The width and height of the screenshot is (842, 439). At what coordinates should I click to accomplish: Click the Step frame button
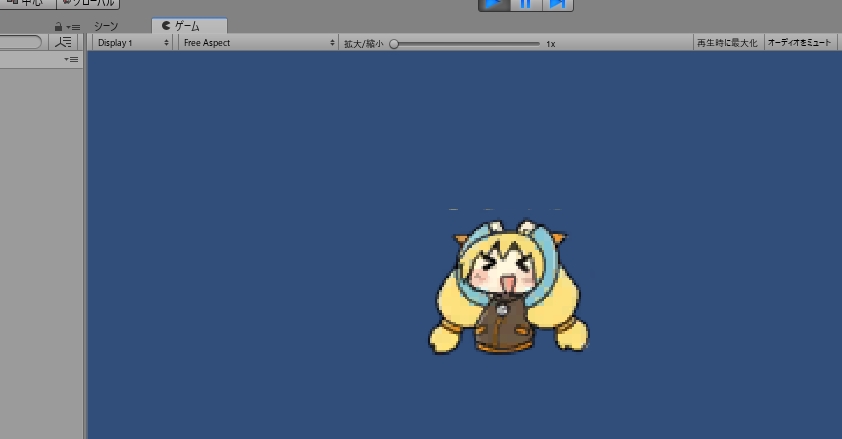click(557, 4)
